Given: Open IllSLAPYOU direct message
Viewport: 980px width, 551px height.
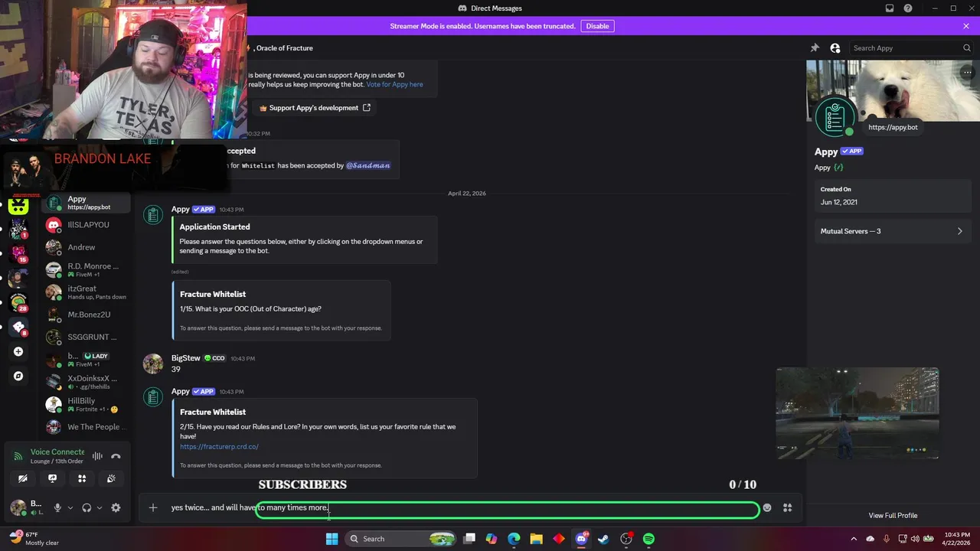Looking at the screenshot, I should (86, 225).
